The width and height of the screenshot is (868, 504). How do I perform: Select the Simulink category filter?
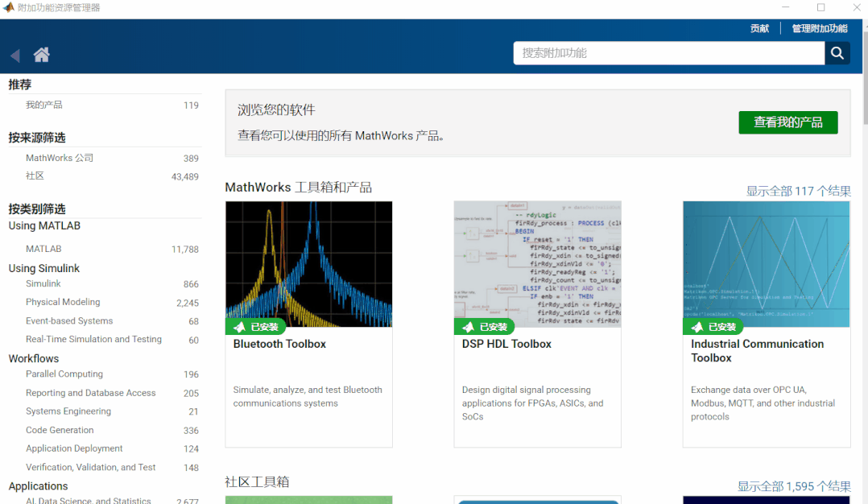43,283
